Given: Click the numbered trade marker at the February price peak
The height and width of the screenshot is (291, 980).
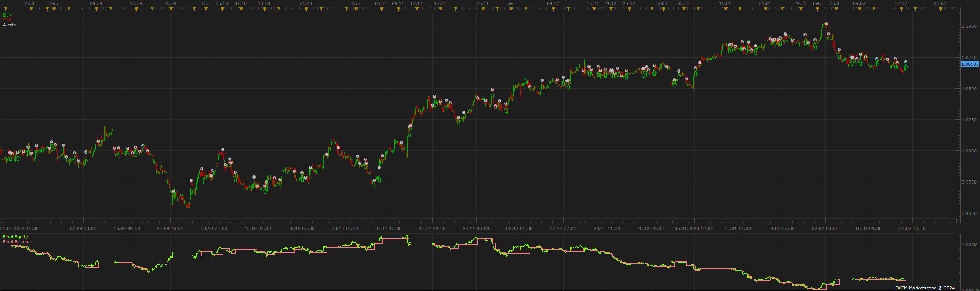Looking at the screenshot, I should (827, 24).
